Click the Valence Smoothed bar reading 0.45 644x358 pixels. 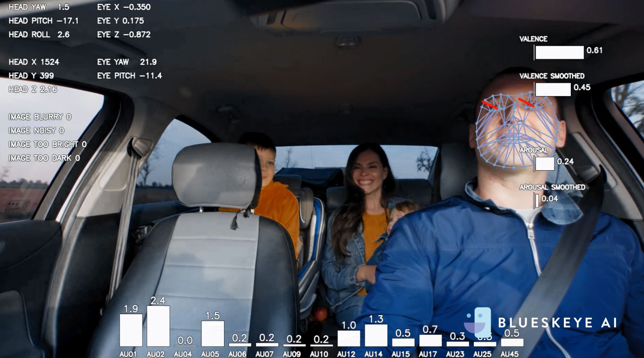(553, 89)
